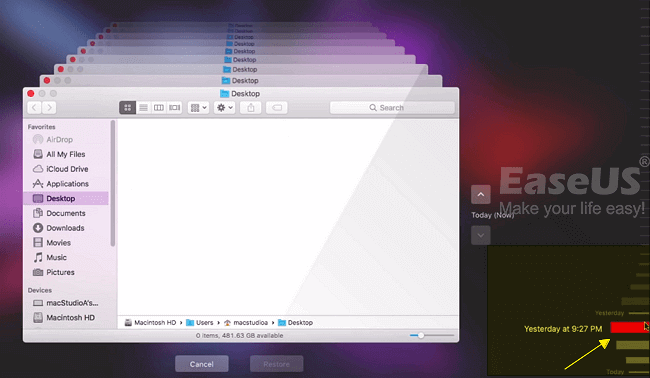Open Applications in the sidebar

[x=66, y=184]
